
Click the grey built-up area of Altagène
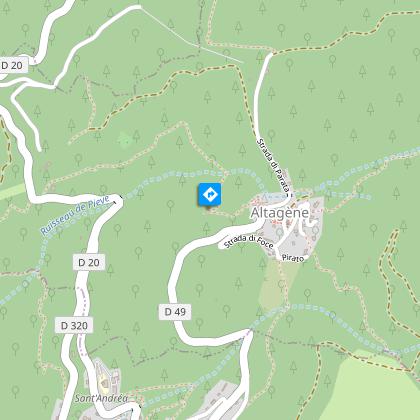point(293,230)
